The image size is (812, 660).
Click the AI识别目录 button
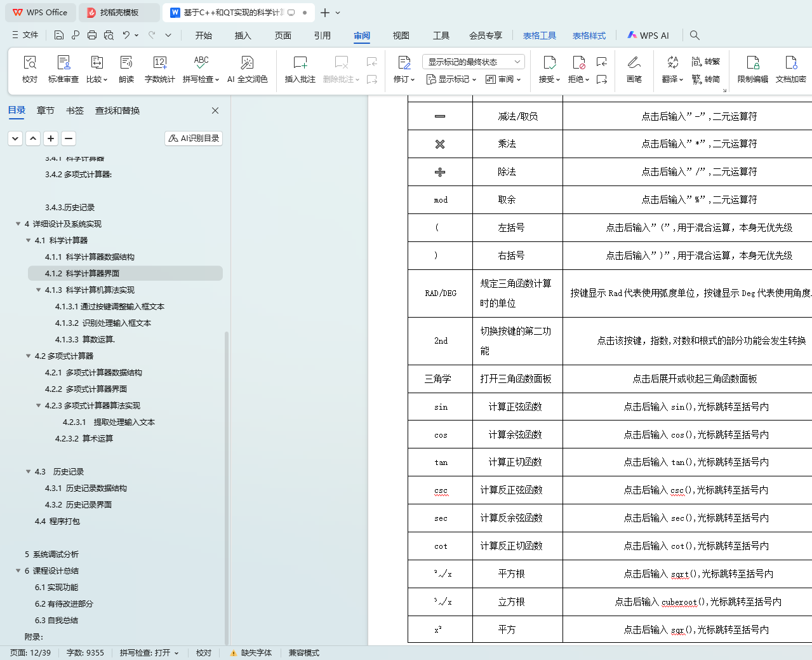pos(194,138)
